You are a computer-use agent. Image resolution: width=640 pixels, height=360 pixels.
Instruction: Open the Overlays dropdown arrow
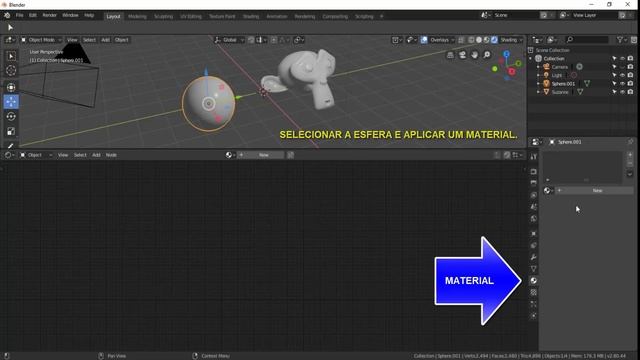pyautogui.click(x=453, y=40)
